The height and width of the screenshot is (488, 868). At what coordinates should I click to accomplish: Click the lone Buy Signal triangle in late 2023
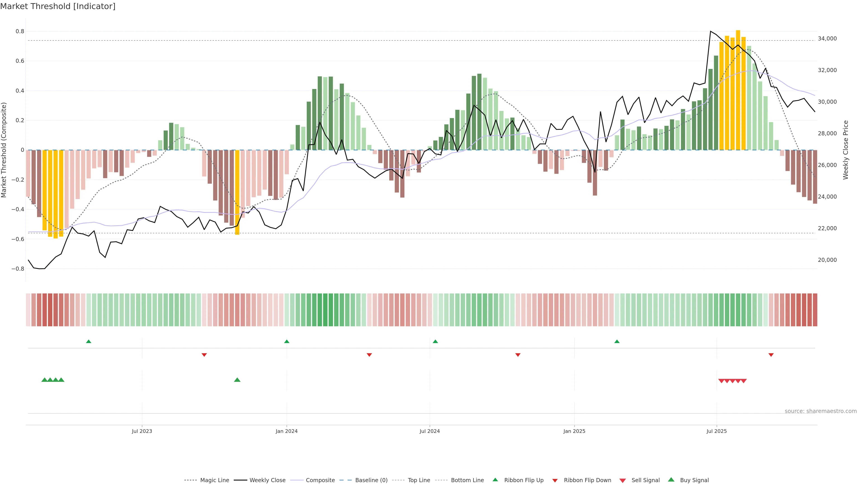pyautogui.click(x=237, y=380)
